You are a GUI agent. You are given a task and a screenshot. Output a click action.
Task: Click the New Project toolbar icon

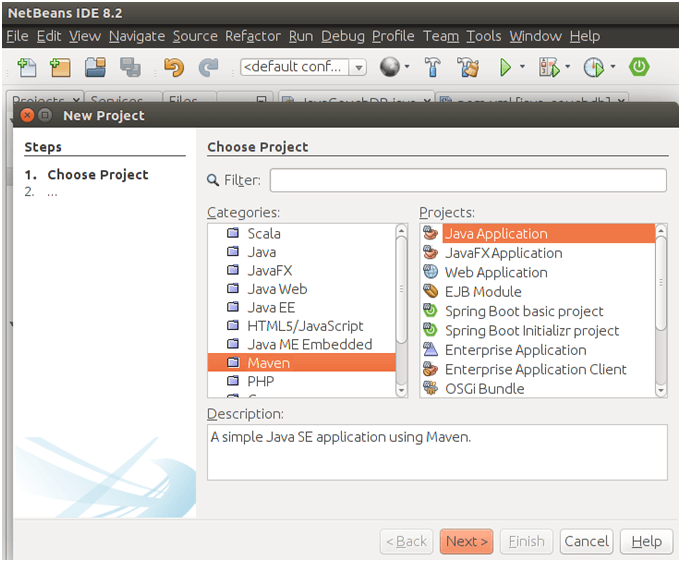(x=60, y=67)
